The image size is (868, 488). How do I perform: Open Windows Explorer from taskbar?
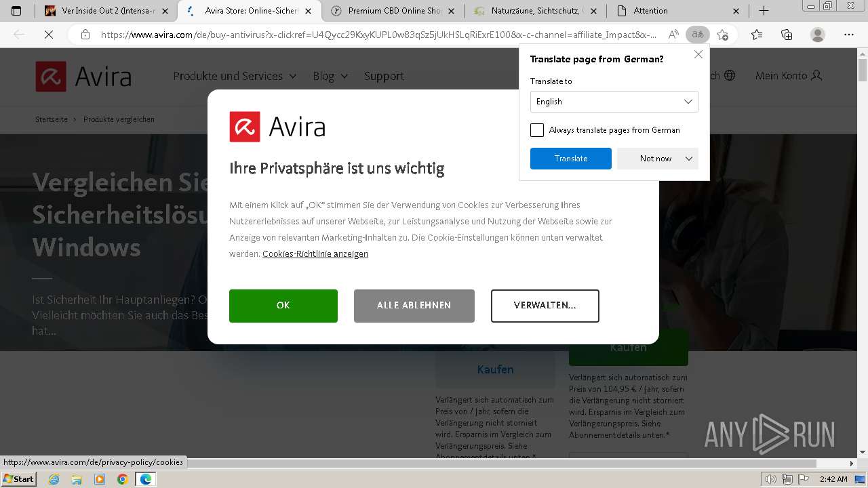tap(77, 479)
